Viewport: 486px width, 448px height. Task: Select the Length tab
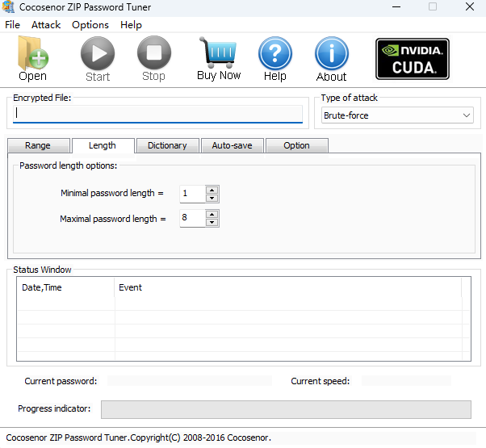103,145
